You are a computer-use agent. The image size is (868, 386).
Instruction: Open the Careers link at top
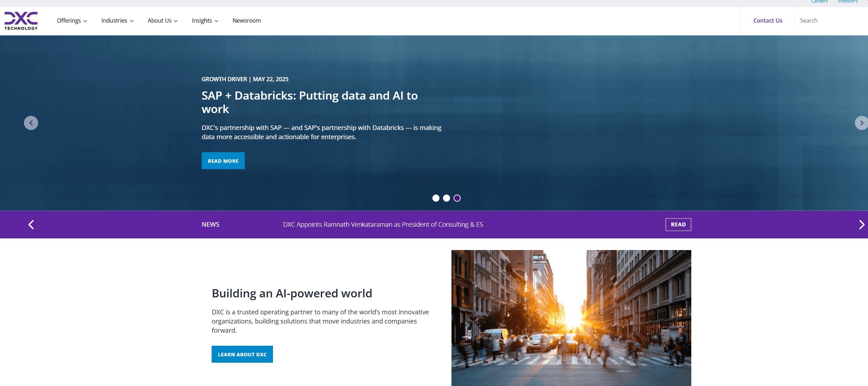point(819,1)
